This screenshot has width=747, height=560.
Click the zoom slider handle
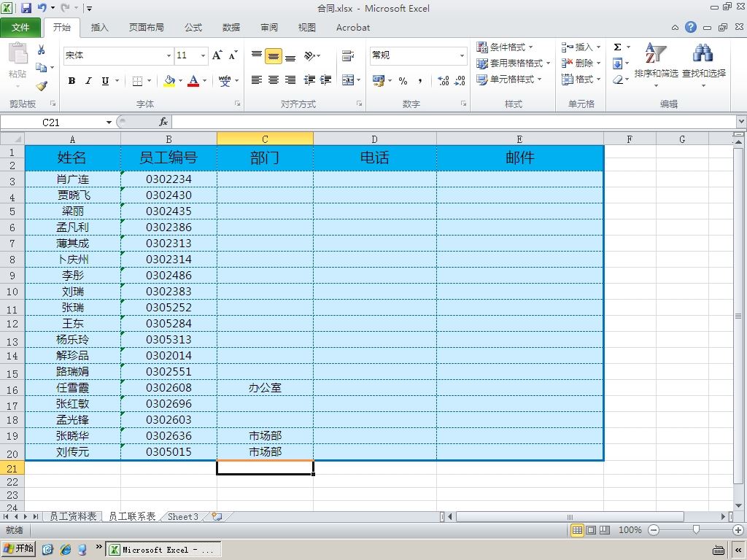coord(696,530)
